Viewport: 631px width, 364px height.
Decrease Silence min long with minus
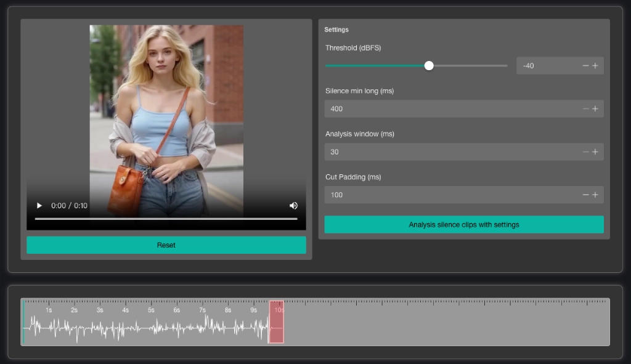pyautogui.click(x=585, y=109)
